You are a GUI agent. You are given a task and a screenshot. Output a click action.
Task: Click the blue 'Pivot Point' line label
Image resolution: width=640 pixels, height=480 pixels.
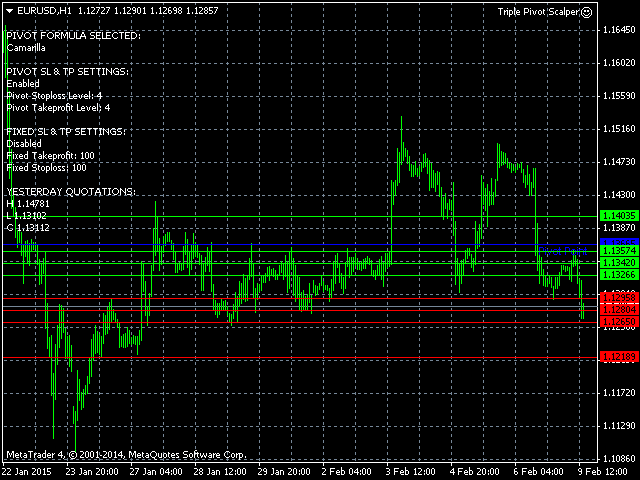pos(562,251)
